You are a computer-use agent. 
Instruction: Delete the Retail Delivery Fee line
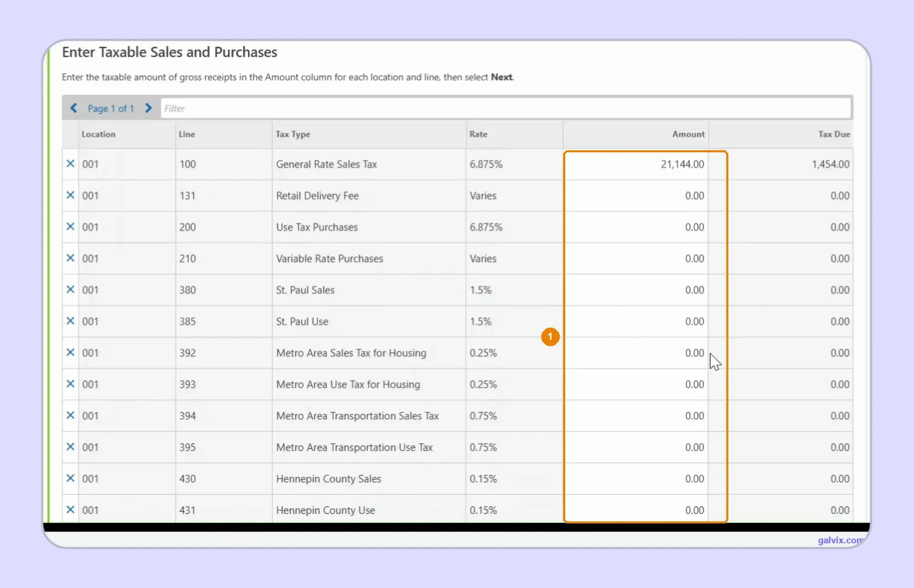coord(70,195)
